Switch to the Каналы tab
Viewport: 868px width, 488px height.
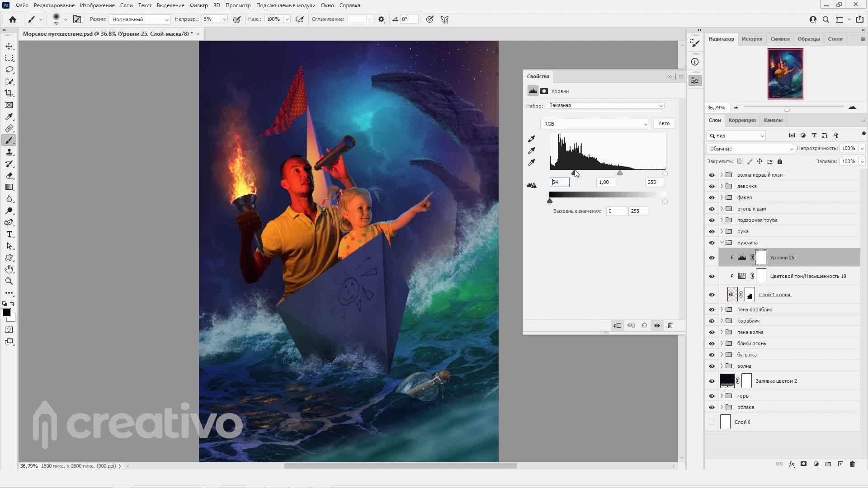pos(773,120)
